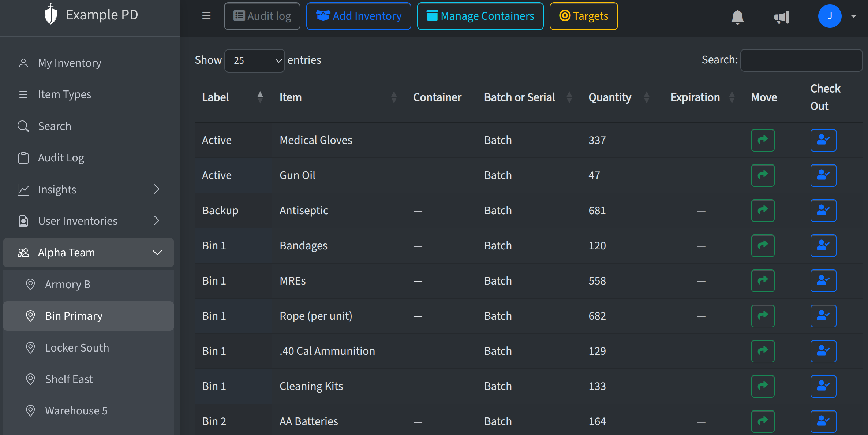This screenshot has height=435, width=868.
Task: Click the move arrow for Medical Gloves
Action: click(763, 140)
